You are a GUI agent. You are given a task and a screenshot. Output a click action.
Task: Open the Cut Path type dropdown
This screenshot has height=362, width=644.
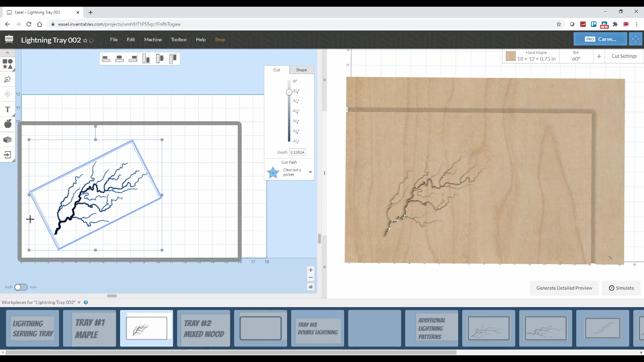[310, 172]
